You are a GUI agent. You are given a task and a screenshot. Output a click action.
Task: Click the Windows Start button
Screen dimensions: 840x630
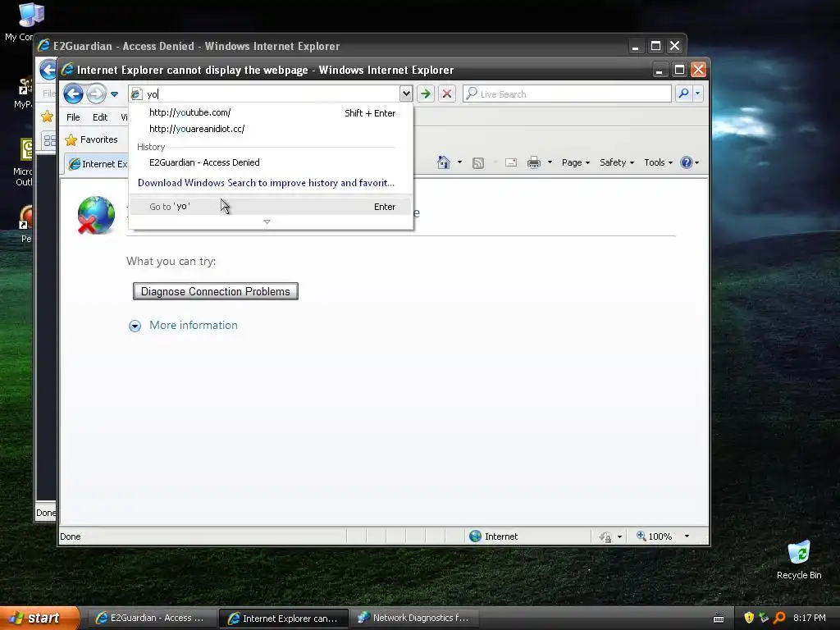(39, 619)
